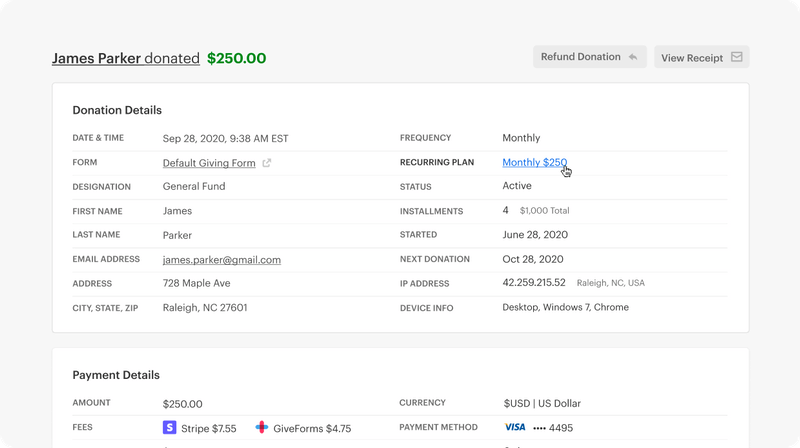Click the Stripe logo icon
The height and width of the screenshot is (448, 800).
coord(169,427)
